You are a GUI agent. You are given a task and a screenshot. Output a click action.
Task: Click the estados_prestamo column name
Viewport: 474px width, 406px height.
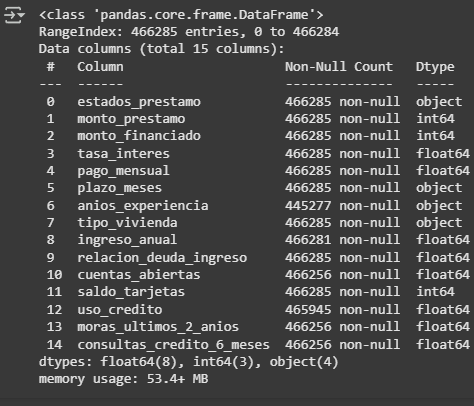[139, 102]
